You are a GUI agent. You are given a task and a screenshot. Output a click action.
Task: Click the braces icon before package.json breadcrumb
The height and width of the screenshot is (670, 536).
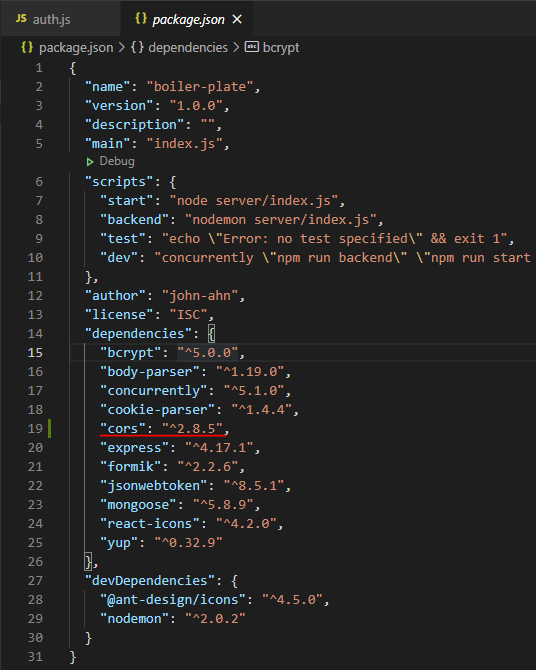click(27, 47)
